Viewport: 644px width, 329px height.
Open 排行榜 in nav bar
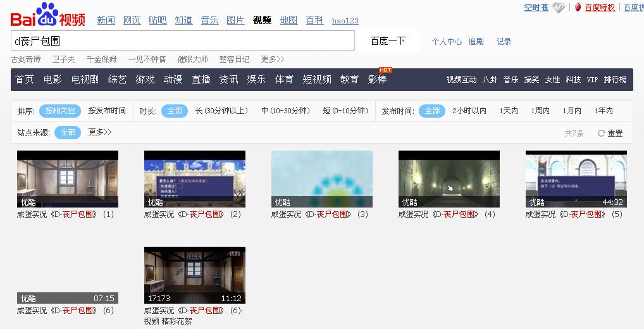(x=616, y=79)
